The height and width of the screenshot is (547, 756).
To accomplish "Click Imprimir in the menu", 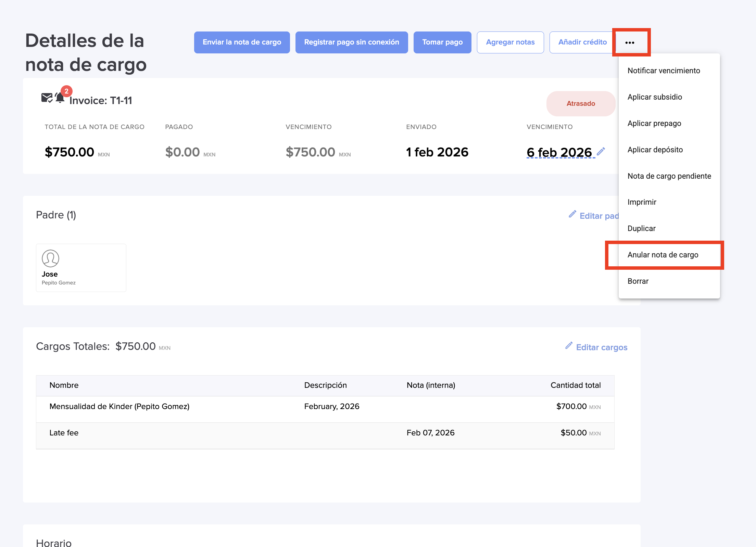I will (x=642, y=202).
